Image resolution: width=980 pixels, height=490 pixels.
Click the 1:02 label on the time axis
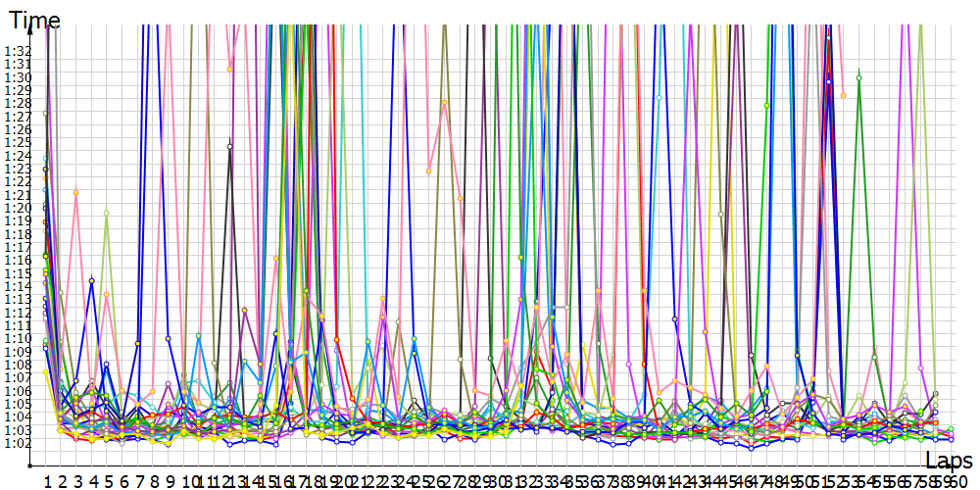pos(17,443)
